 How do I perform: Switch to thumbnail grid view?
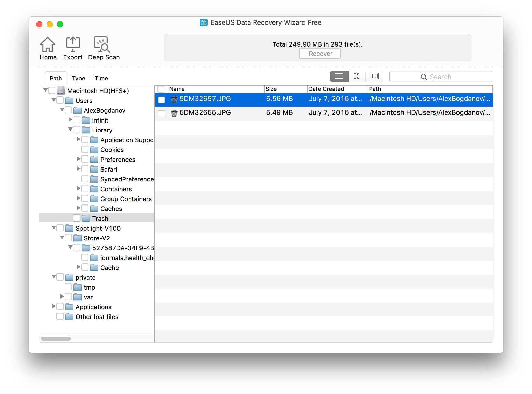point(357,76)
